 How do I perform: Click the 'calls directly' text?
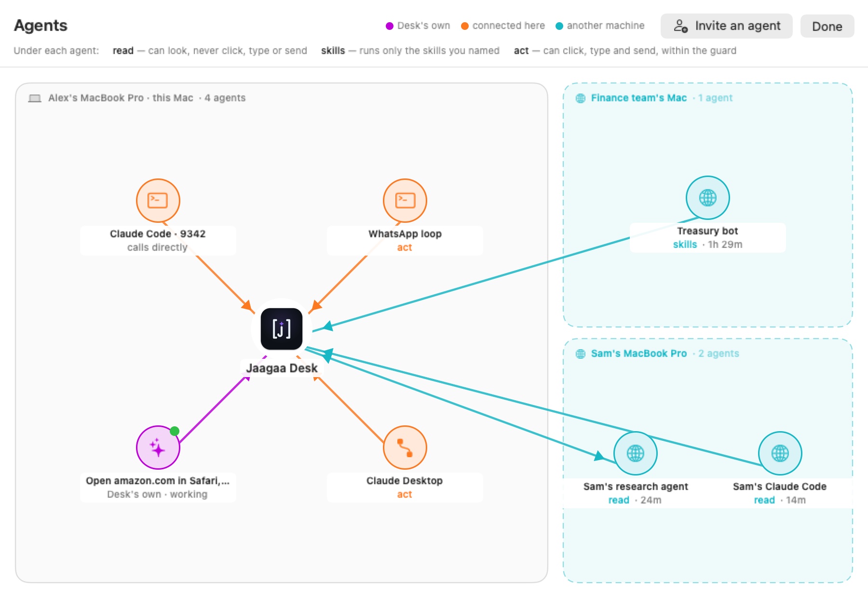[x=157, y=247]
